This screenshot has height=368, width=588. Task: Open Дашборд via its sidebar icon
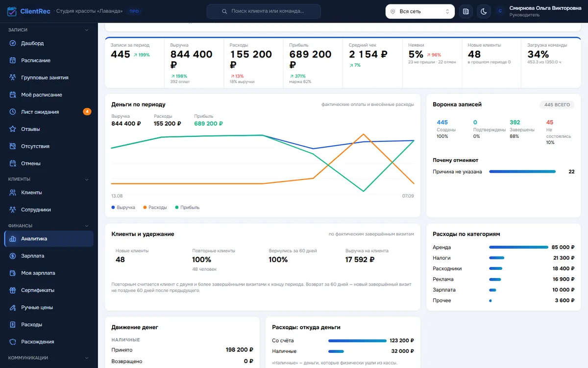[x=13, y=43]
